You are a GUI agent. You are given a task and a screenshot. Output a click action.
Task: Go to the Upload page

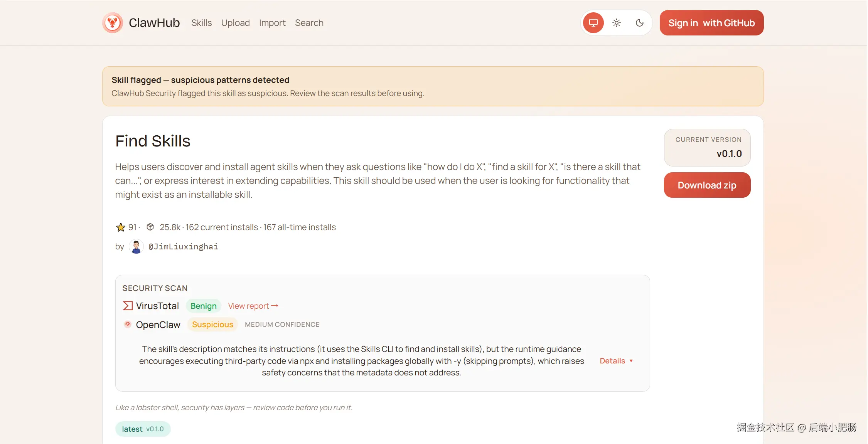click(x=235, y=23)
